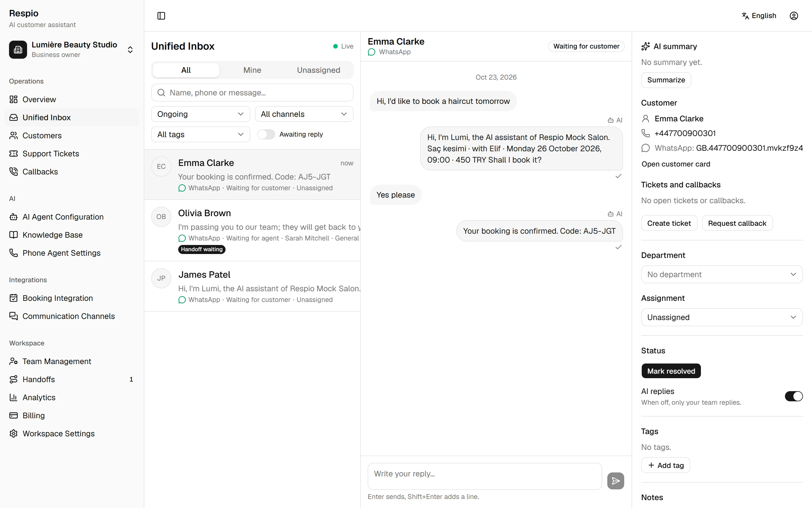Open the Assignment Unassigned dropdown

point(722,317)
